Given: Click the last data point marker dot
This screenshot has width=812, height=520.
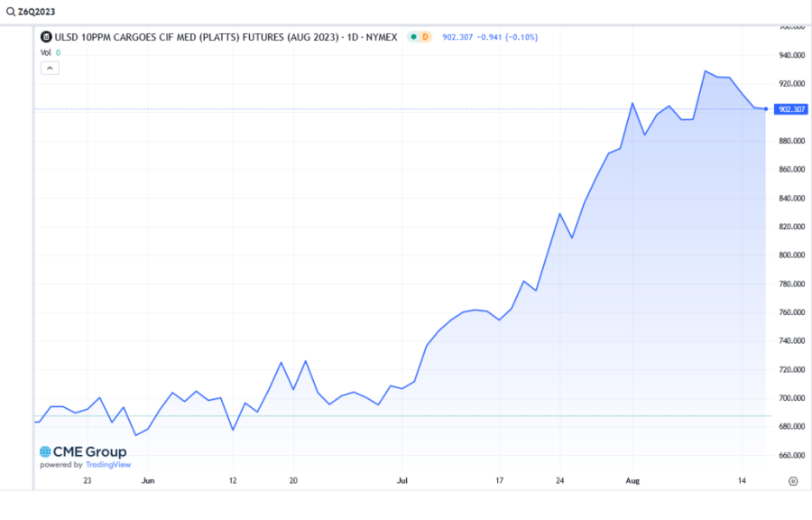Looking at the screenshot, I should click(x=766, y=109).
